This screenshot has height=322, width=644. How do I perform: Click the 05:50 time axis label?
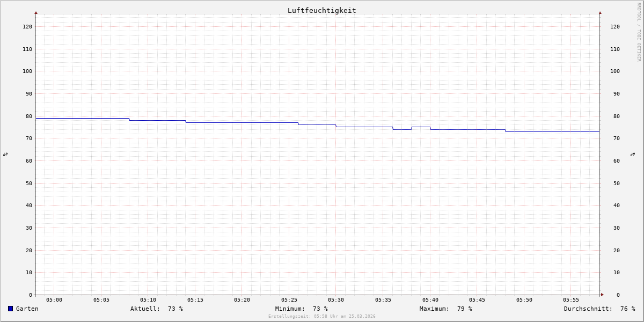click(524, 299)
